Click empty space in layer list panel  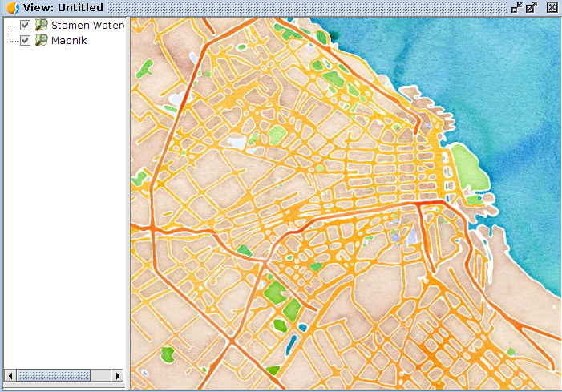coord(64,200)
